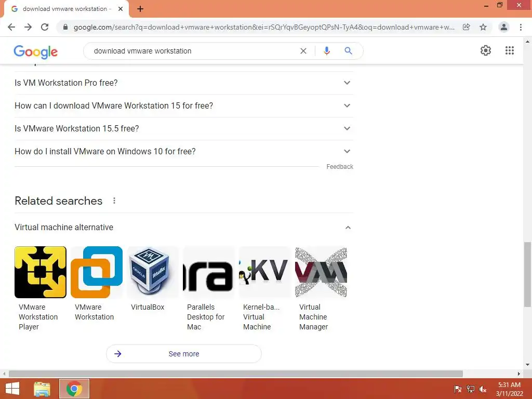Screen dimensions: 532x399
Task: Expand 'How can I download VMware Workstation 15'
Action: point(184,105)
